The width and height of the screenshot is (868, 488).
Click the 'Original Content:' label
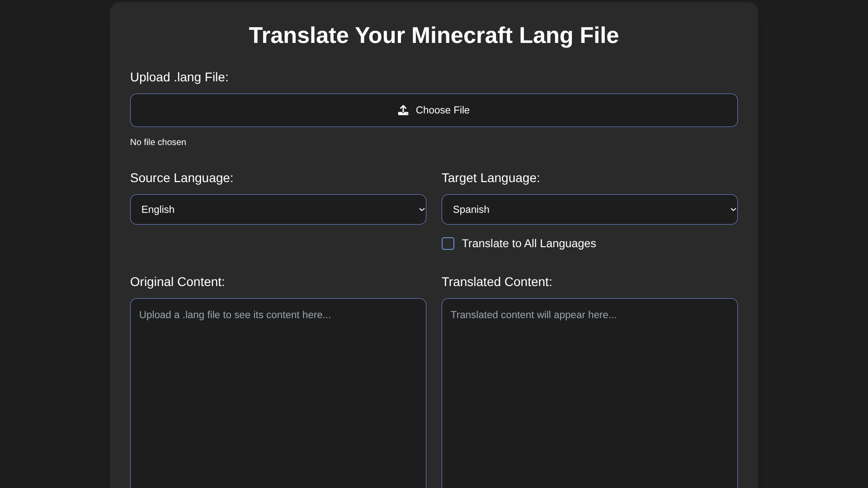pos(178,282)
